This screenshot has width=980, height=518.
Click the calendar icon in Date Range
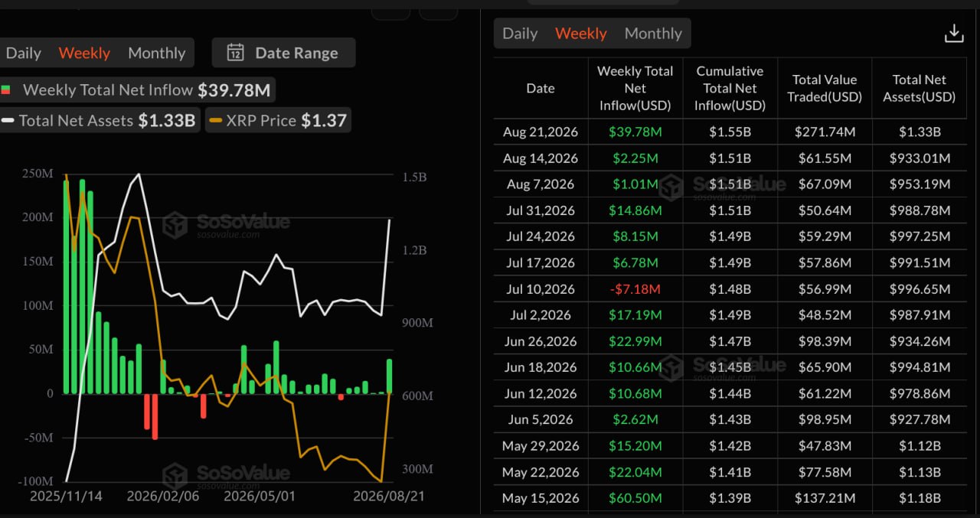236,53
